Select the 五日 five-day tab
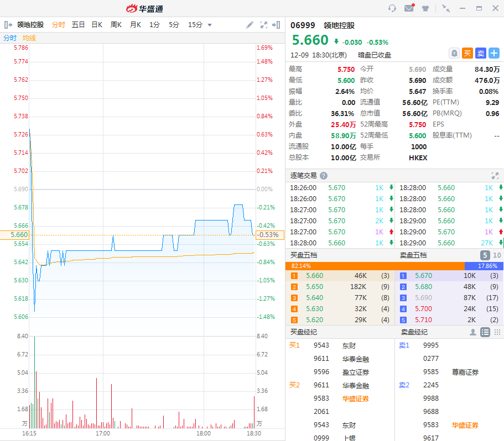 (x=78, y=25)
